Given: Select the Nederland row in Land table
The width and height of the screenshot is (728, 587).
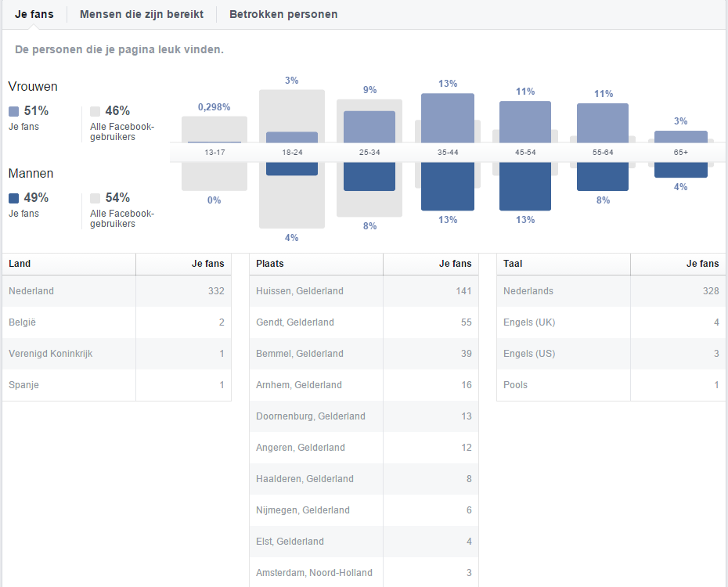Looking at the screenshot, I should point(117,291).
